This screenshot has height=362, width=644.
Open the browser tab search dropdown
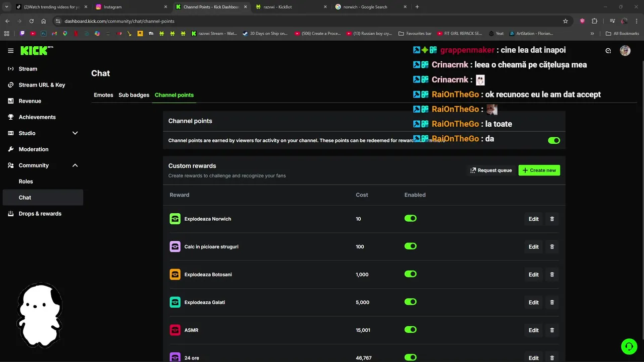click(7, 7)
